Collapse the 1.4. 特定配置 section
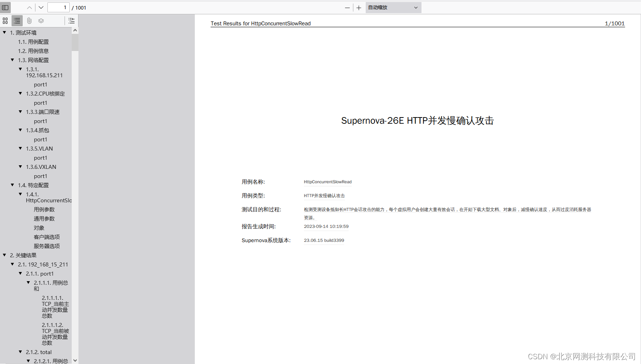The width and height of the screenshot is (641, 364). [x=12, y=185]
